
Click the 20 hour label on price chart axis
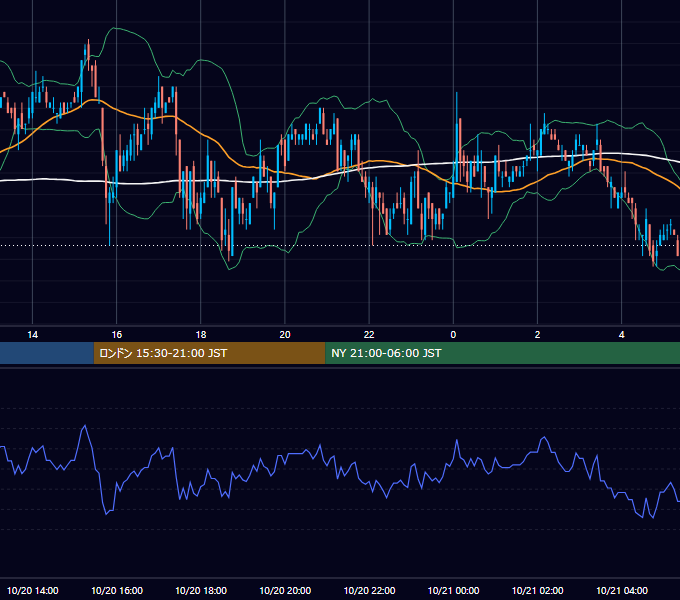tap(285, 335)
